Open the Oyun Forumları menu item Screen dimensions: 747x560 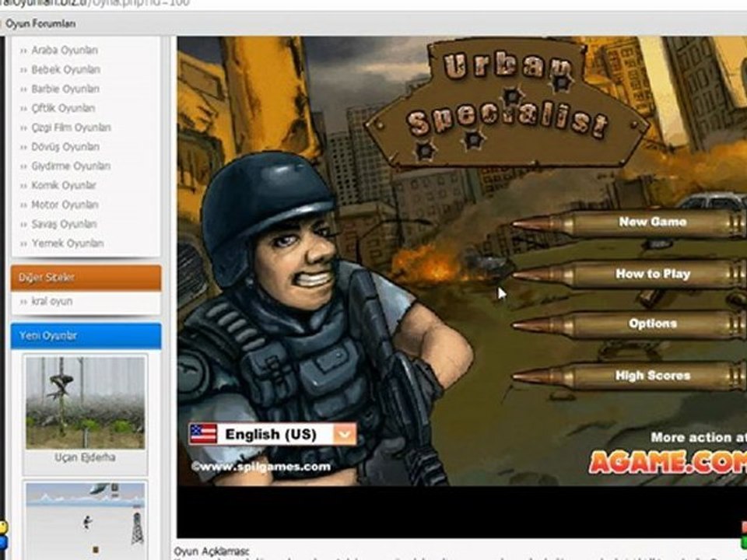(40, 24)
